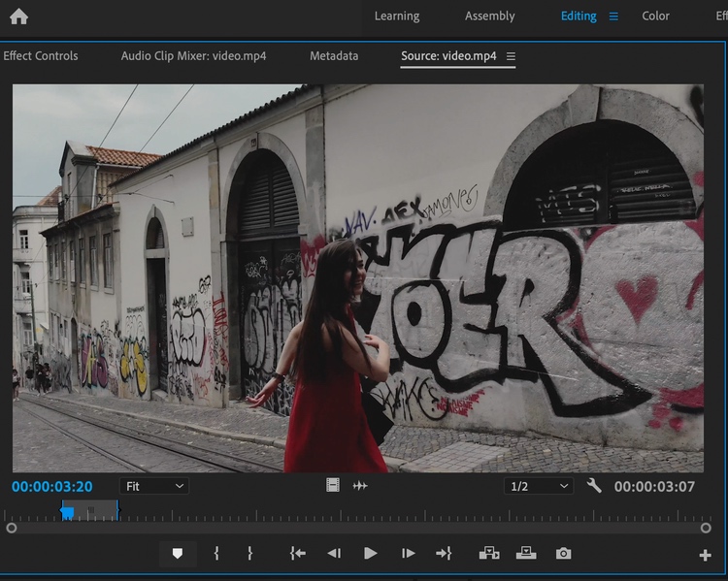Step back one frame
This screenshot has width=728, height=581.
333,553
